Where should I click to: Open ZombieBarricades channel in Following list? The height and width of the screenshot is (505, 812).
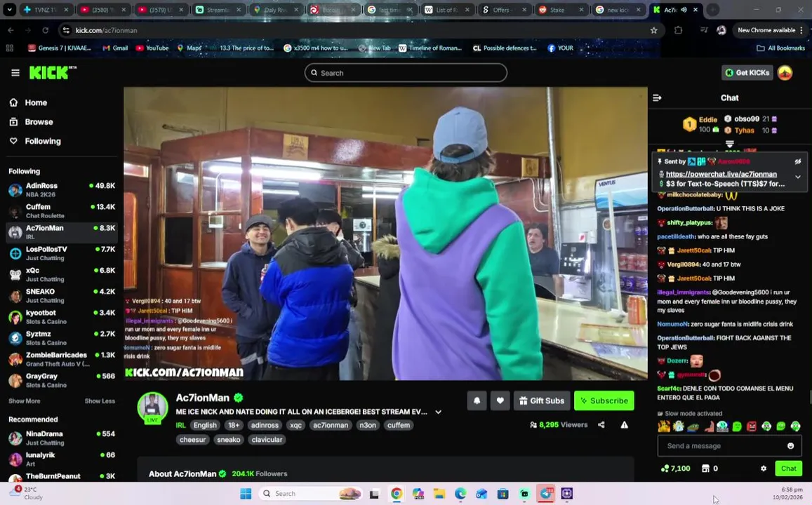click(x=62, y=360)
